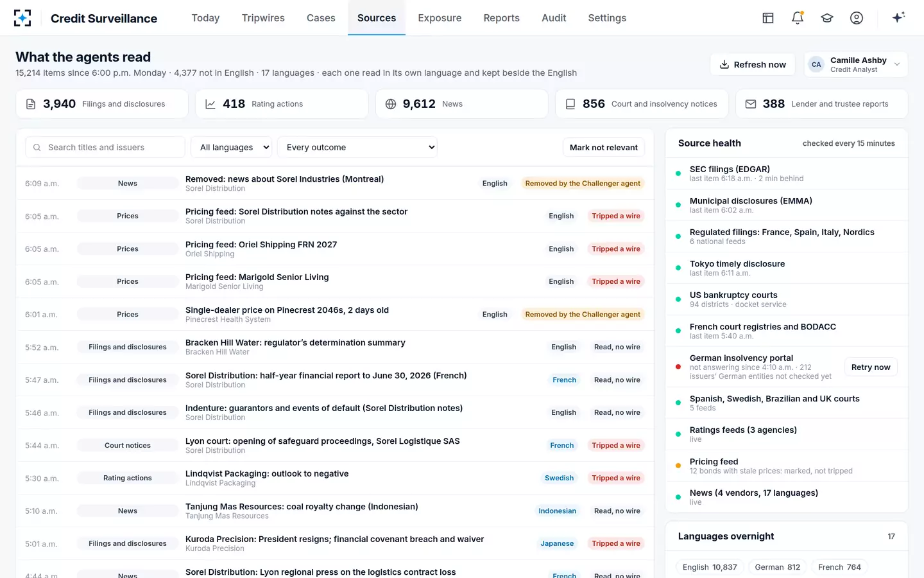Open the Reports tab
Screen dimensions: 924x578
click(501, 18)
